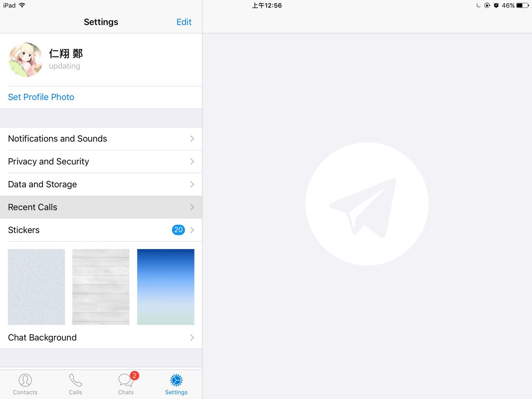Expand Notifications and Sounds chevron
Viewport: 532px width, 399px height.
[192, 139]
